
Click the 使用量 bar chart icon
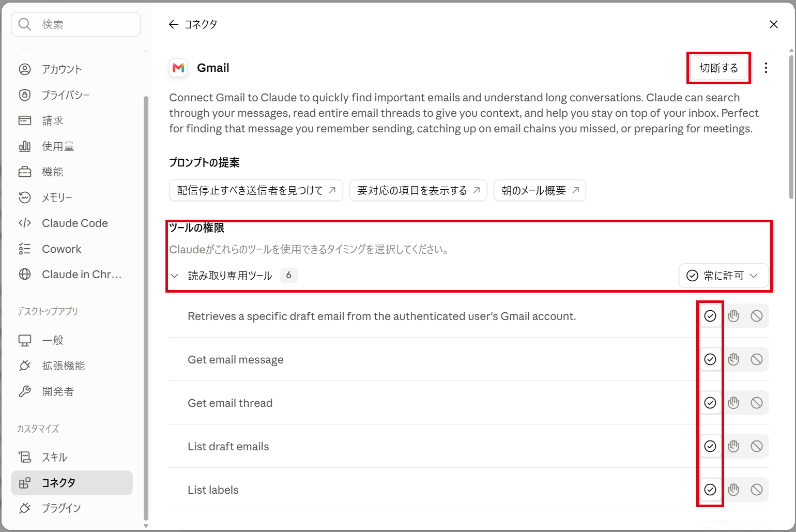click(25, 146)
